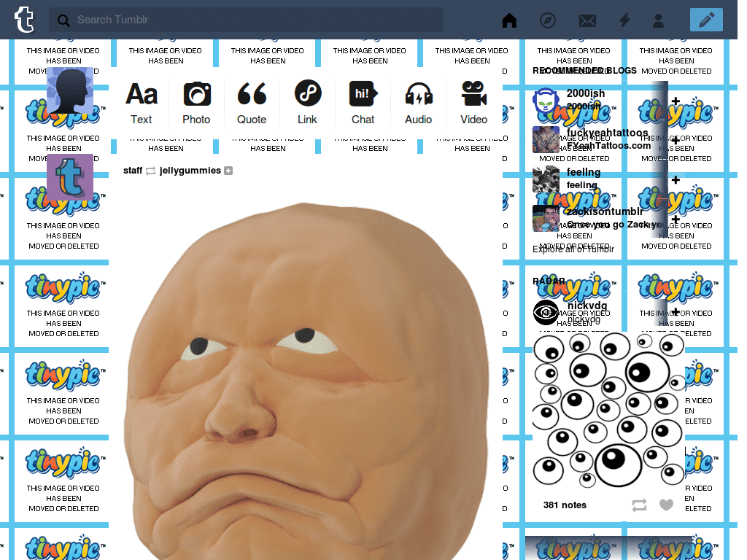Image resolution: width=747 pixels, height=560 pixels.
Task: Follow zackisontumblr with plus button
Action: pos(676,219)
